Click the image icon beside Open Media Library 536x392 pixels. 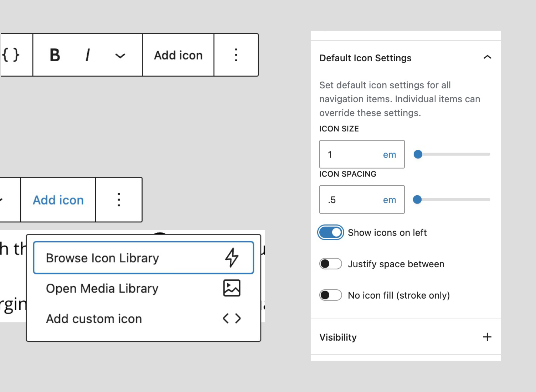[x=232, y=288]
